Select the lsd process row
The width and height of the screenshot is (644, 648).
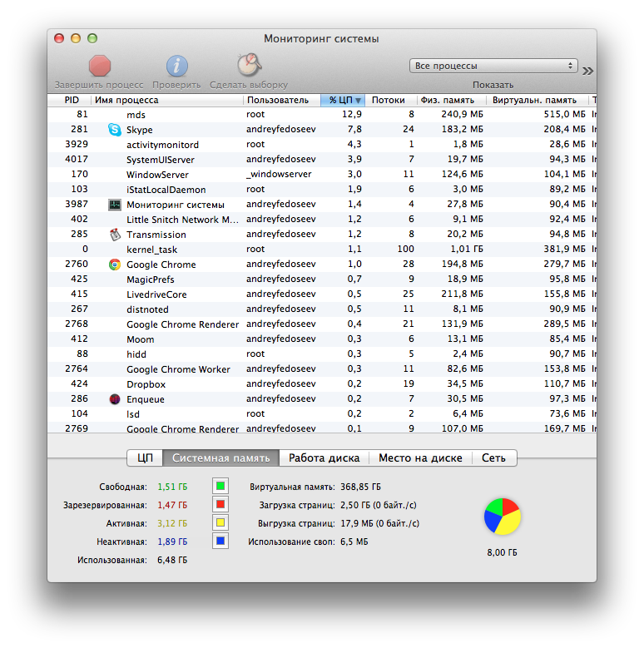click(x=322, y=413)
